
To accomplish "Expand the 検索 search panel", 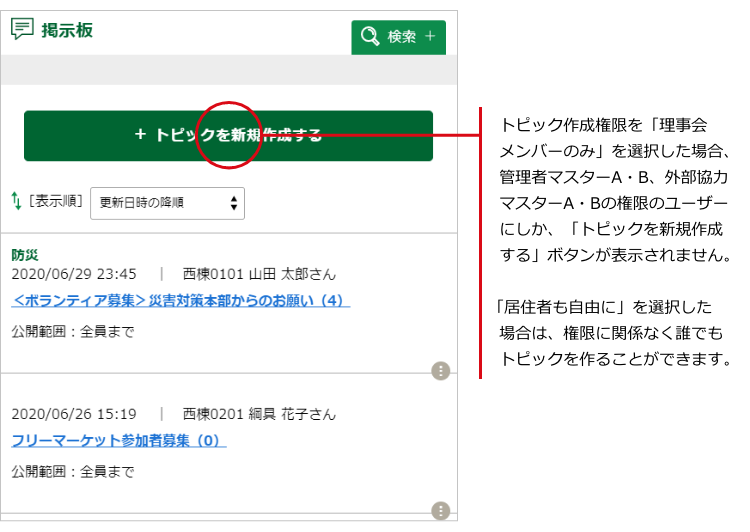I will click(398, 37).
